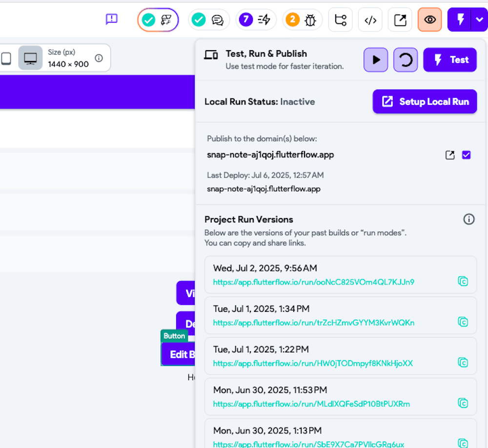Click the open in new window toolbar icon
This screenshot has width=488, height=448.
coord(400,20)
